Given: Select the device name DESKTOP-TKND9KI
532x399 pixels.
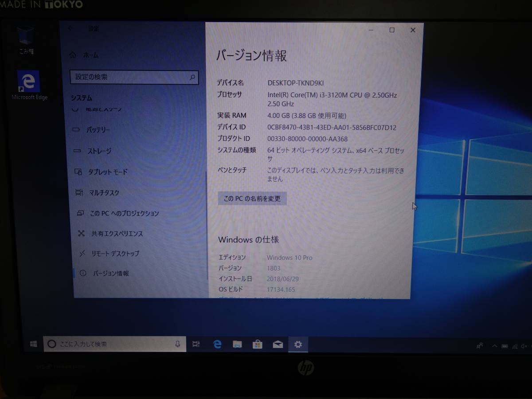Looking at the screenshot, I should tap(296, 83).
